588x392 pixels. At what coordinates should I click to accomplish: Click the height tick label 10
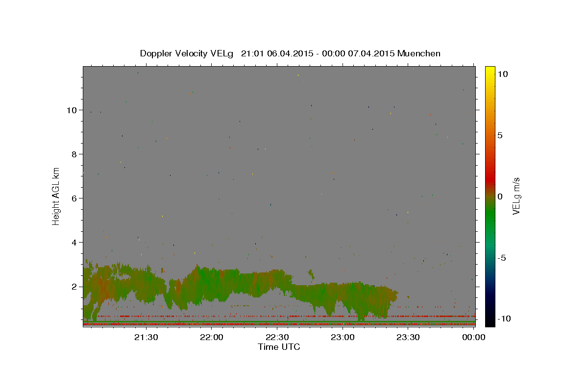(x=73, y=110)
